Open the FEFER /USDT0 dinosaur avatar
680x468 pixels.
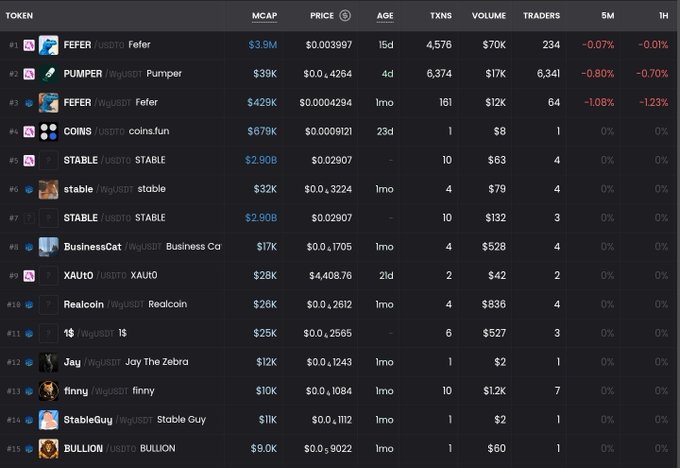pyautogui.click(x=49, y=45)
